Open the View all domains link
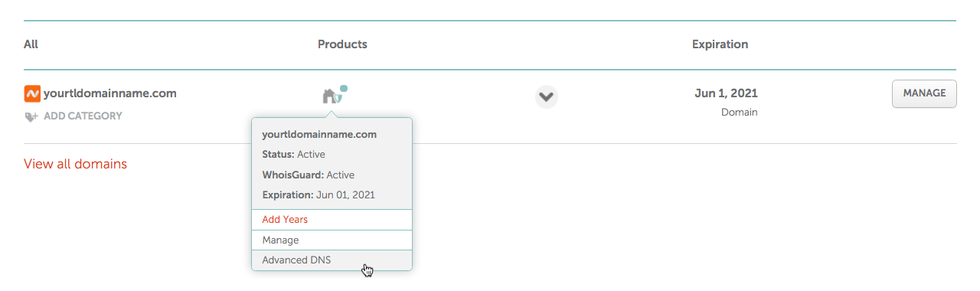This screenshot has height=291, width=980. click(x=75, y=164)
